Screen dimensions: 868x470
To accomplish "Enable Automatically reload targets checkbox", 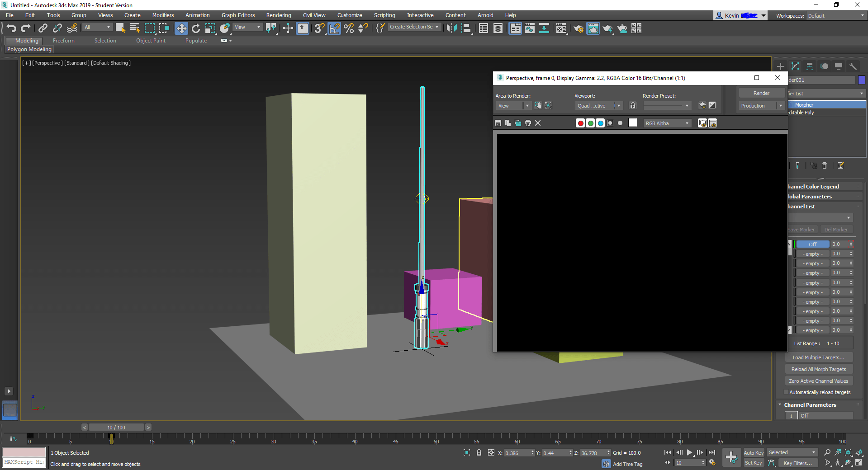I will point(786,392).
